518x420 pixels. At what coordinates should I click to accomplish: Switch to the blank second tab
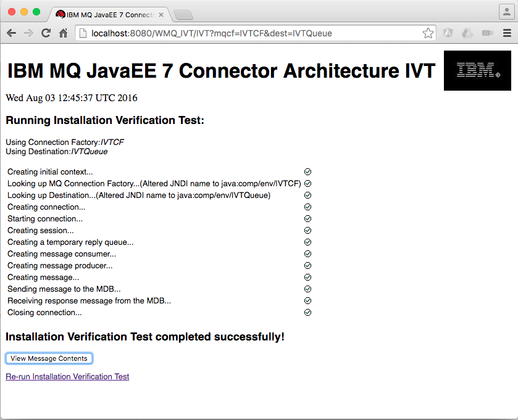click(x=183, y=14)
